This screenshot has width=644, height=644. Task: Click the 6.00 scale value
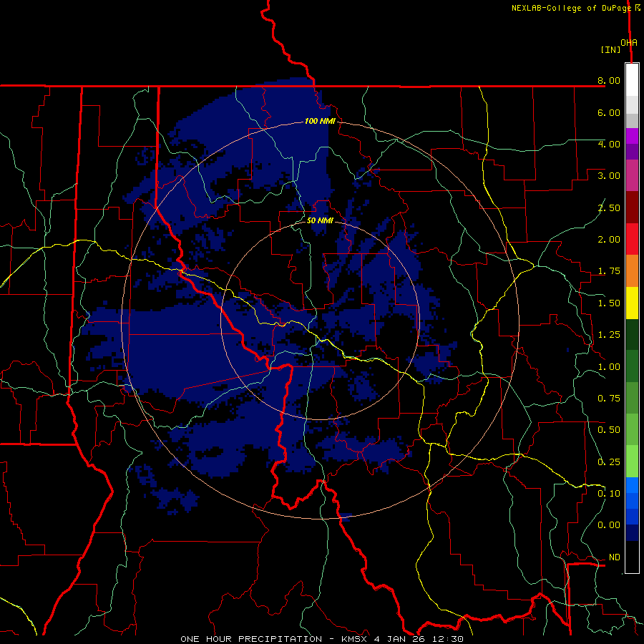(609, 112)
